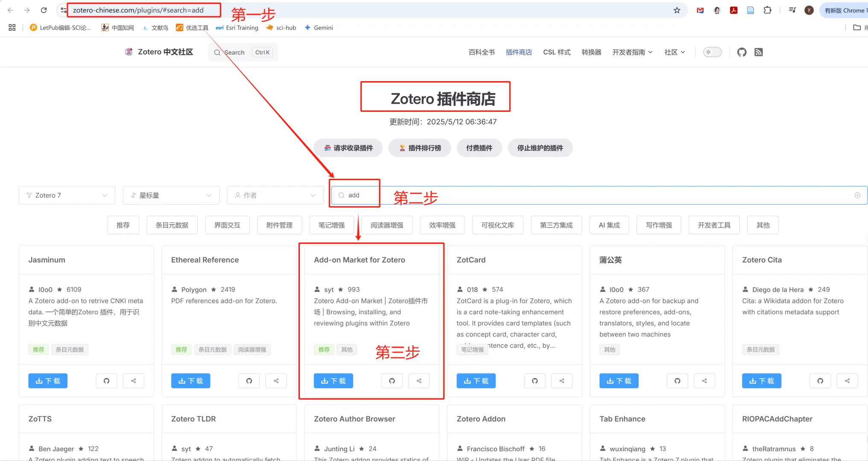Switch to the CSL 样式 navigation tab
The width and height of the screenshot is (868, 461).
tap(557, 52)
